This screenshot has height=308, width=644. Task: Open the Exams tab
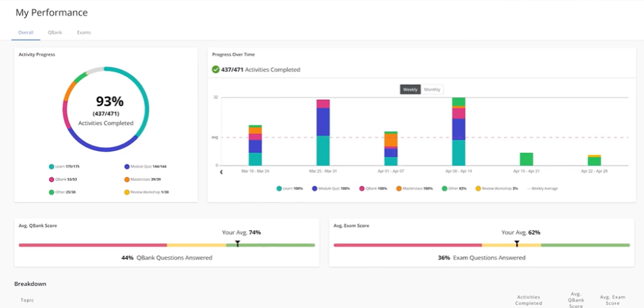(x=84, y=33)
